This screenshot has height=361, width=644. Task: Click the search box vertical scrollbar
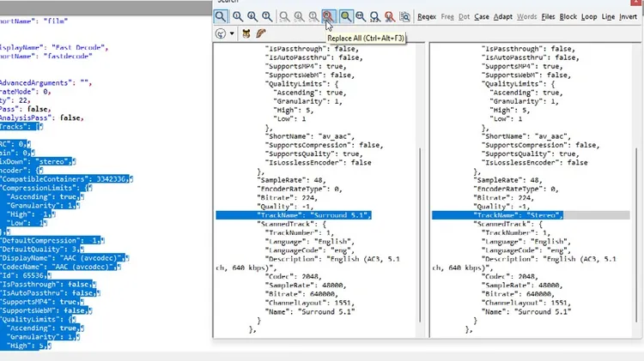tap(419, 235)
